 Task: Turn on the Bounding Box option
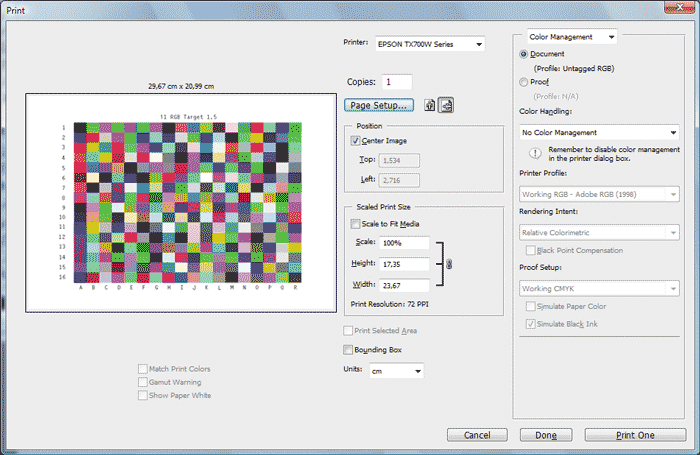(348, 350)
